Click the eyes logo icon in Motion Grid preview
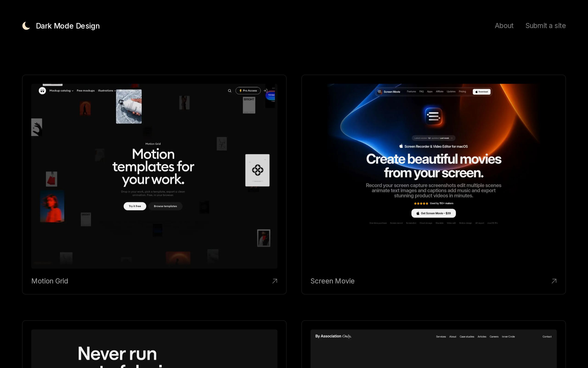This screenshot has height=368, width=588. [42, 91]
